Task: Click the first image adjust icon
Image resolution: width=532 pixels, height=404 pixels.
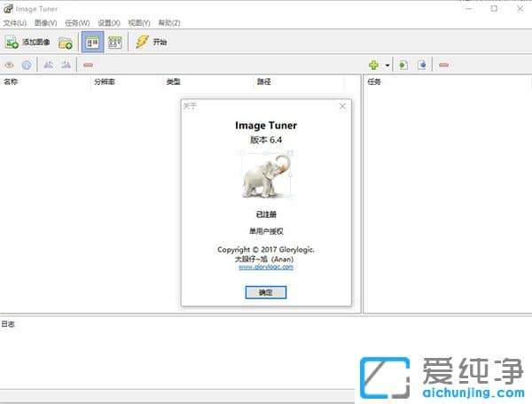Action: click(49, 65)
